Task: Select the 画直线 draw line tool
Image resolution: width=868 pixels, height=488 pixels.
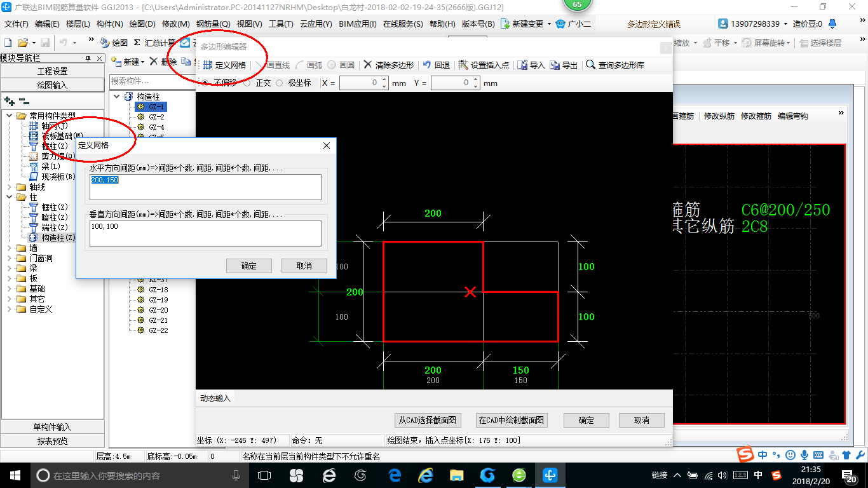Action: [272, 65]
